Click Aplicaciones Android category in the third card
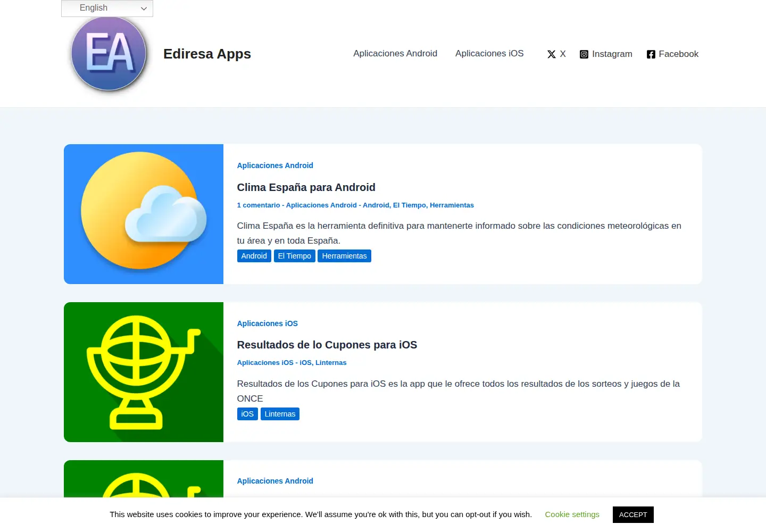The height and width of the screenshot is (532, 766). click(275, 481)
